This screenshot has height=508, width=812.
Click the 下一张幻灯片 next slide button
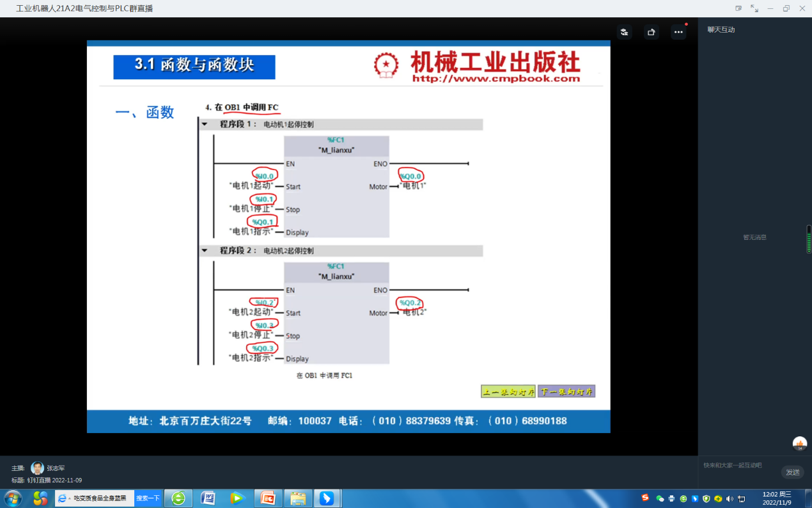566,392
